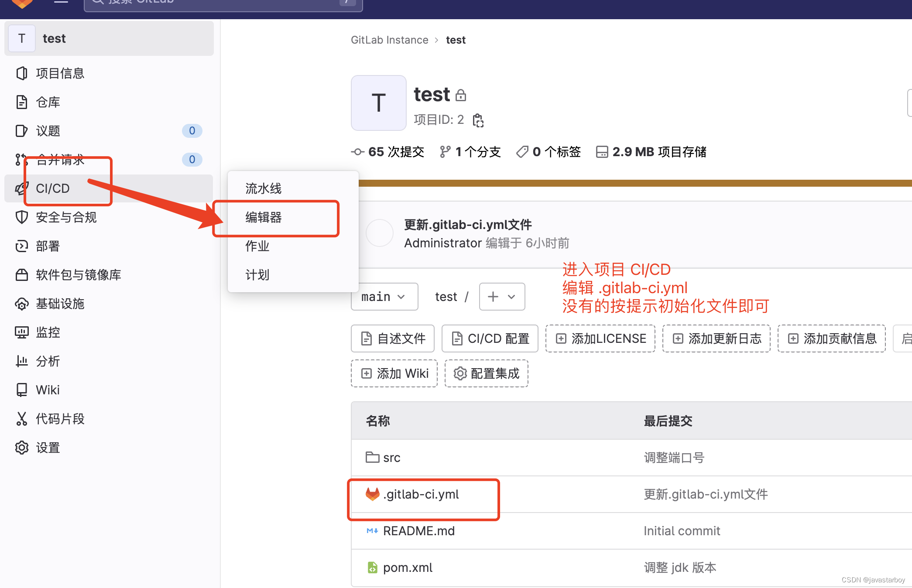Open the .gitlab-ci.yml file

tap(421, 494)
